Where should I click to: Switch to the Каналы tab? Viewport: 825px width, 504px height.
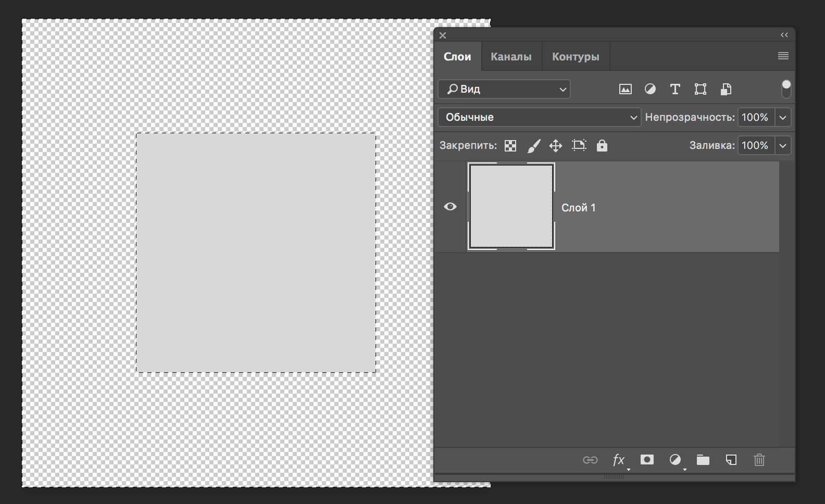point(511,56)
